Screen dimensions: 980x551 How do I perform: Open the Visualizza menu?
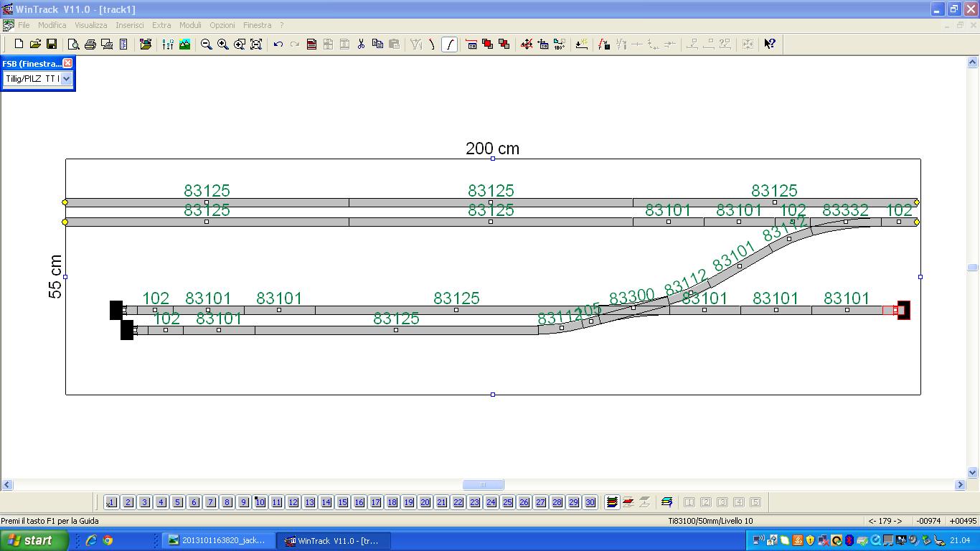[91, 25]
